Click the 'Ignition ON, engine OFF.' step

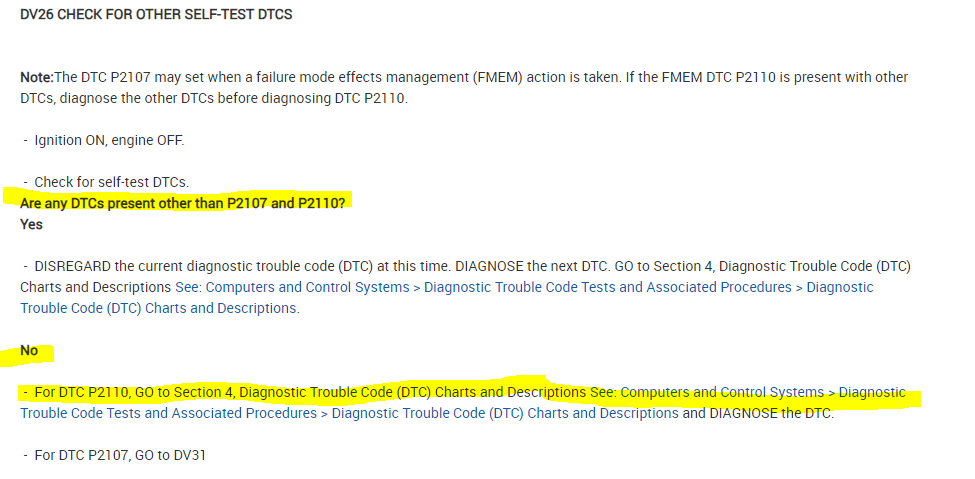click(109, 140)
